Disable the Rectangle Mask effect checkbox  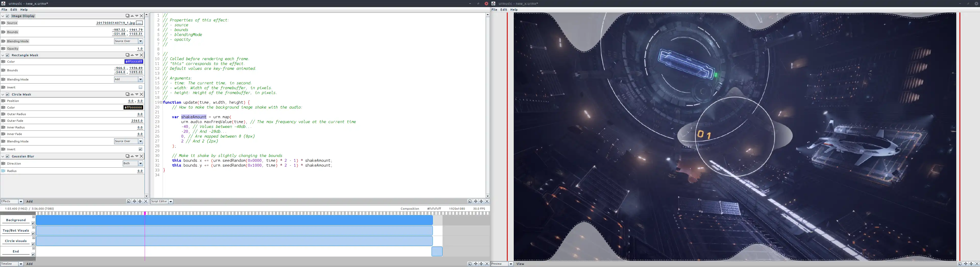coord(8,55)
